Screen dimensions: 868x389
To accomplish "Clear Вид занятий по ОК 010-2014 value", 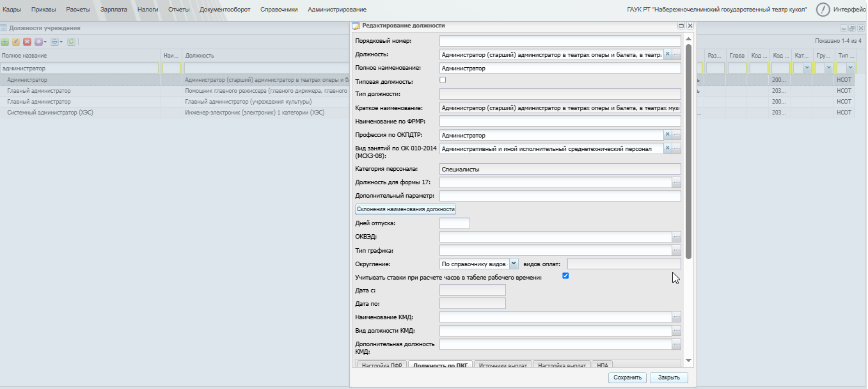I will coord(667,148).
